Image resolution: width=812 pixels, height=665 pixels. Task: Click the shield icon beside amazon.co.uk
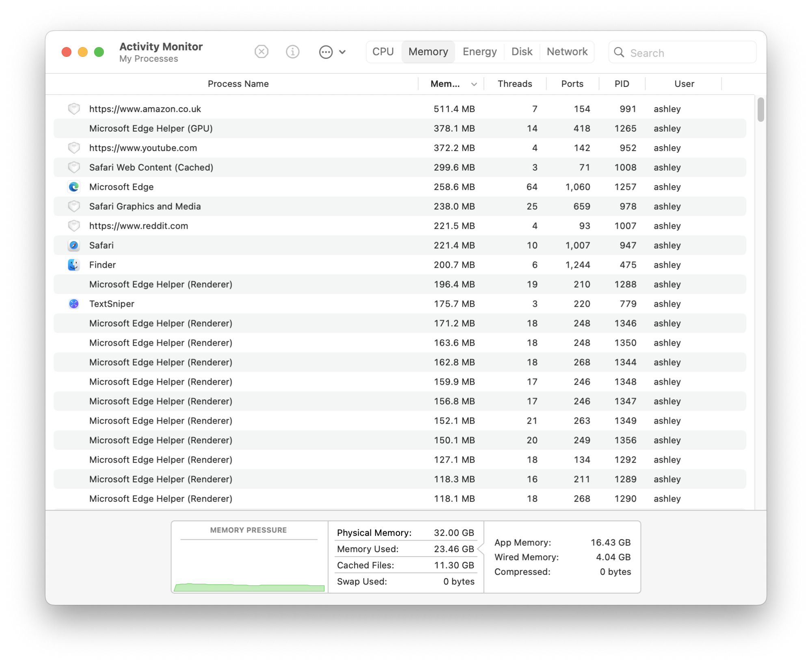click(74, 109)
